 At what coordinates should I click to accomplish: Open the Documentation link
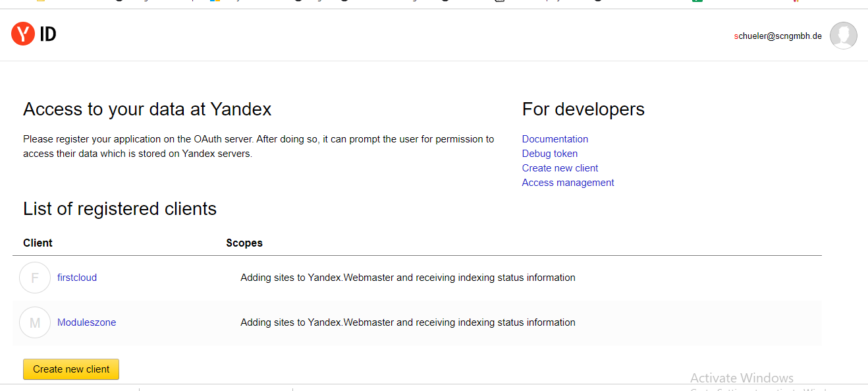pyautogui.click(x=555, y=139)
